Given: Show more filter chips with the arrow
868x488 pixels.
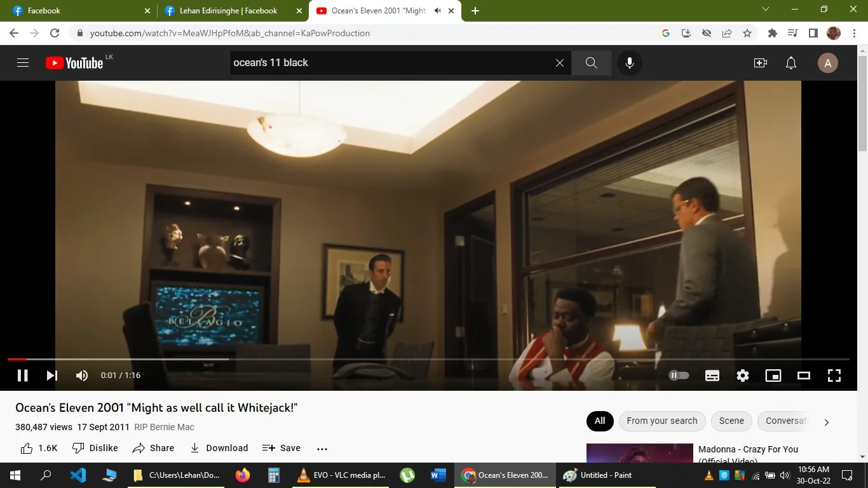Looking at the screenshot, I should coord(826,422).
